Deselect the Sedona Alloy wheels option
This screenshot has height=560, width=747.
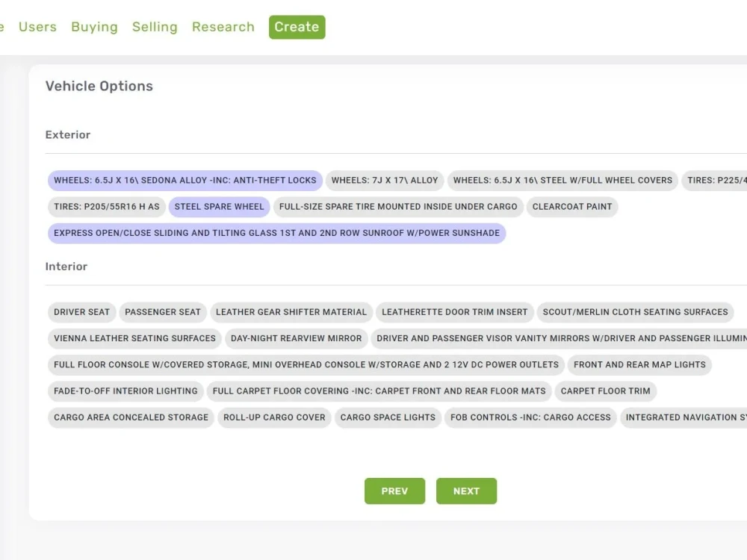(183, 180)
